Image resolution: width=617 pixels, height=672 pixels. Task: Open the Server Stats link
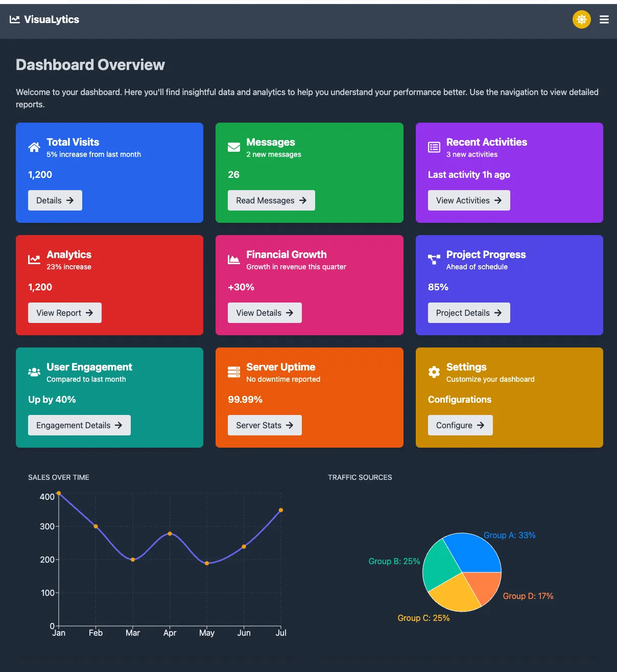(x=265, y=425)
